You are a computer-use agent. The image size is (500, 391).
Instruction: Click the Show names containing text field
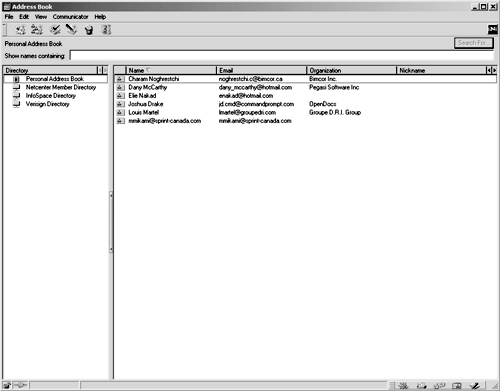[x=282, y=56]
